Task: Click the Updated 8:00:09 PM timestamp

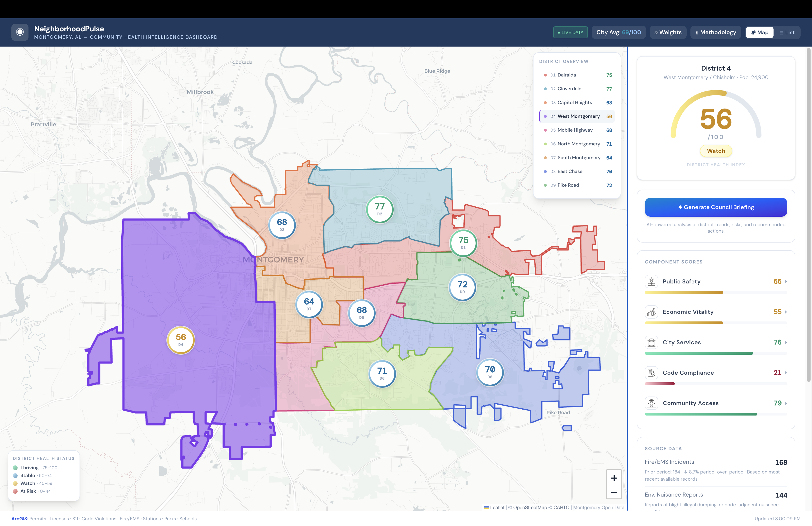Action: pyautogui.click(x=777, y=518)
